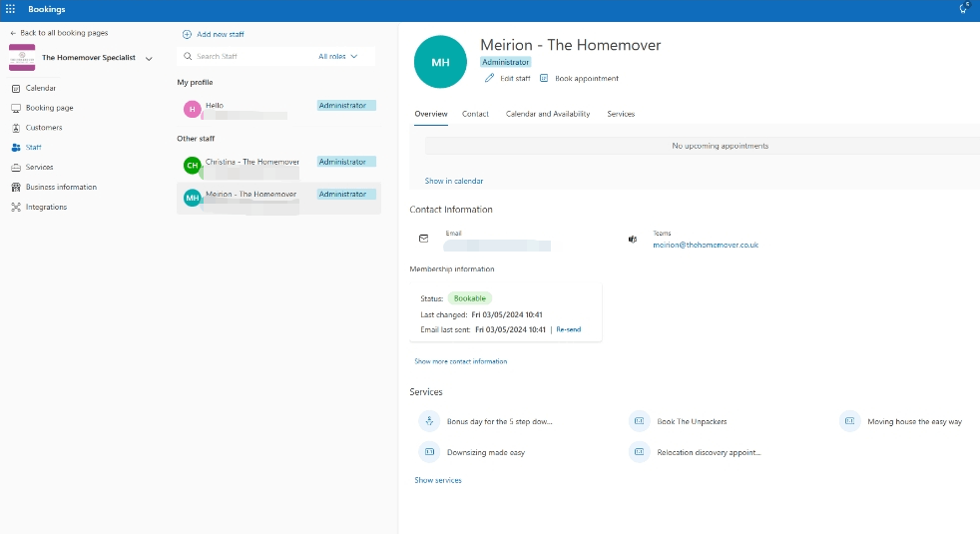Viewport: 980px width, 534px height.
Task: Click the Edit staff label
Action: (x=515, y=79)
